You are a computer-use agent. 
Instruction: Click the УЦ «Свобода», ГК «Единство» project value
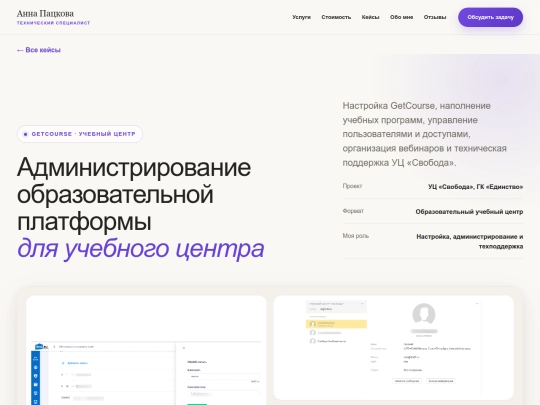[475, 187]
